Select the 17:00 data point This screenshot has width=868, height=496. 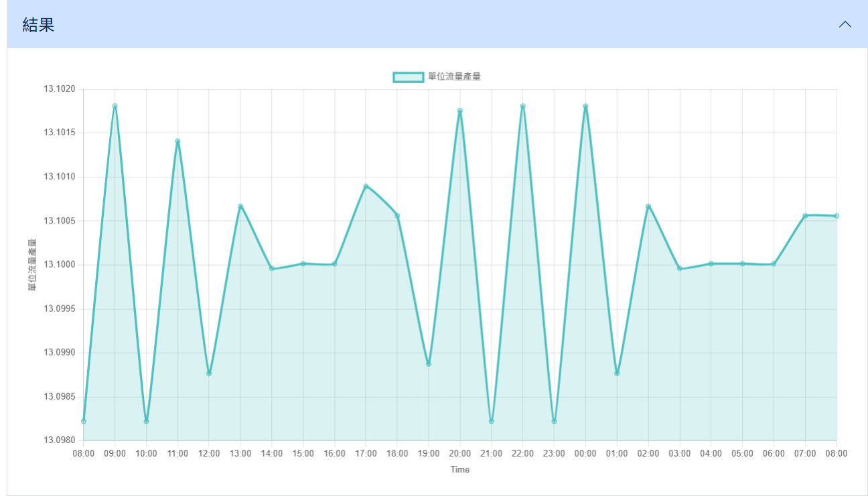click(x=366, y=186)
